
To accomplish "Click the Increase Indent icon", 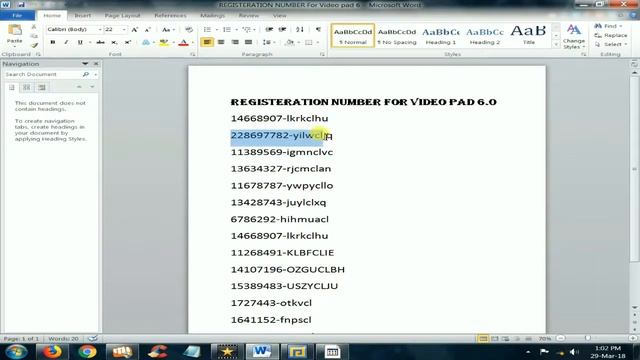I will (x=282, y=29).
